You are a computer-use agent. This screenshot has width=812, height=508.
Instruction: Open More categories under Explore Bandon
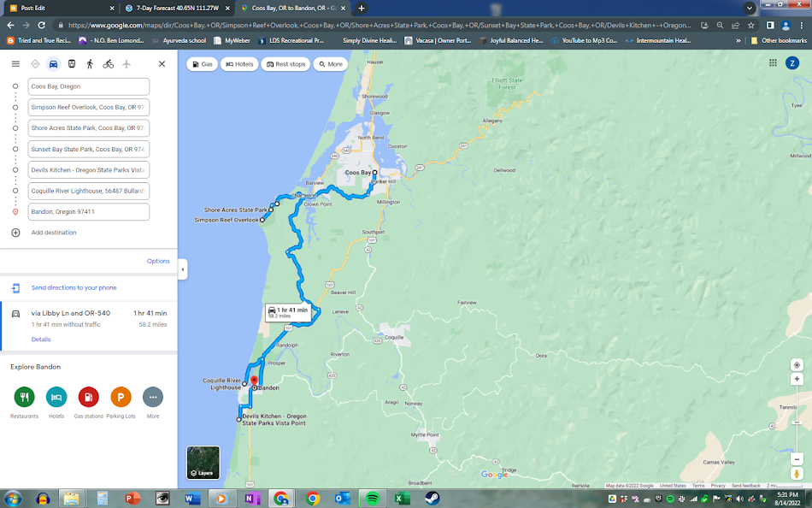pos(153,397)
